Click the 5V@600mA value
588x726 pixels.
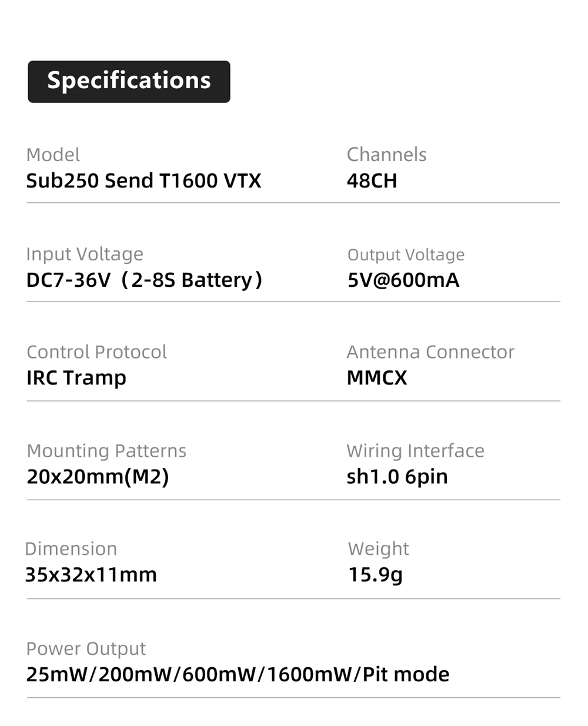(x=403, y=280)
